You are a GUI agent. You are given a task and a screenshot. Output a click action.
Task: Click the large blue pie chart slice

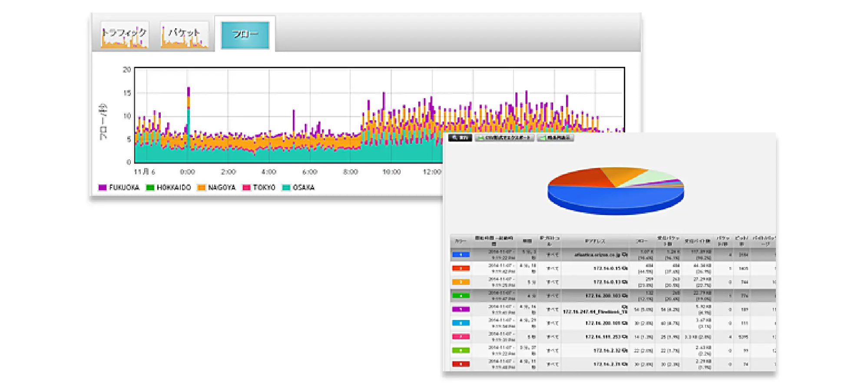point(608,198)
